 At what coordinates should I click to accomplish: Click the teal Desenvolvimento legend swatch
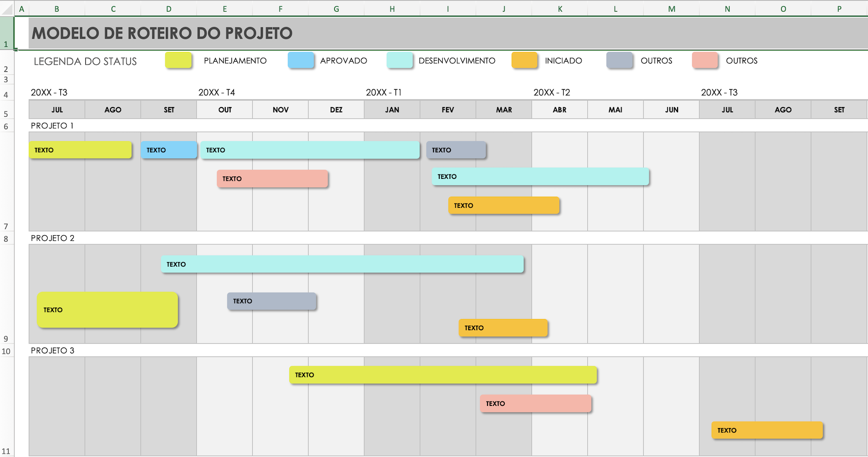pos(400,60)
